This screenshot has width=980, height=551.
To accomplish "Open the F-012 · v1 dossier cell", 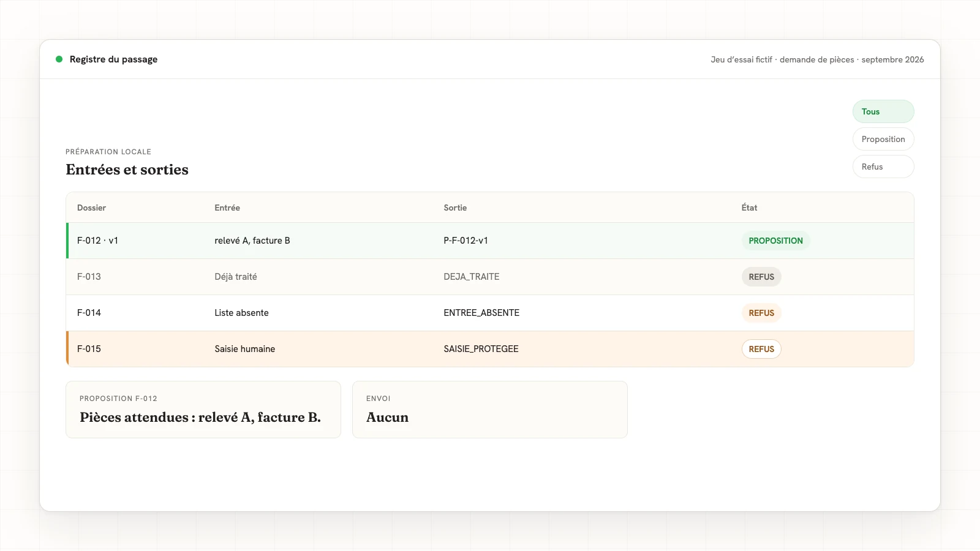I will [97, 241].
